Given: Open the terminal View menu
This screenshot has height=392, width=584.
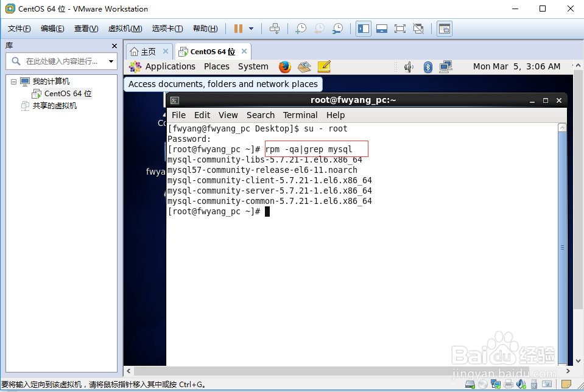Looking at the screenshot, I should click(x=228, y=116).
